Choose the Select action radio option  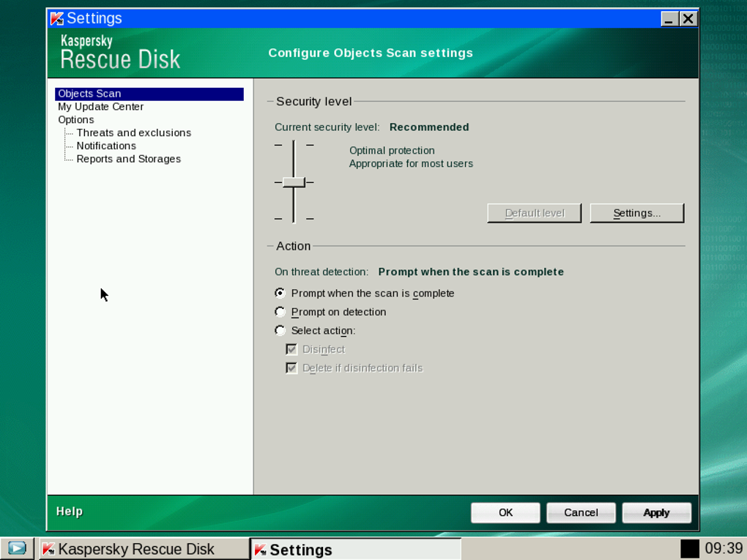[x=280, y=330]
